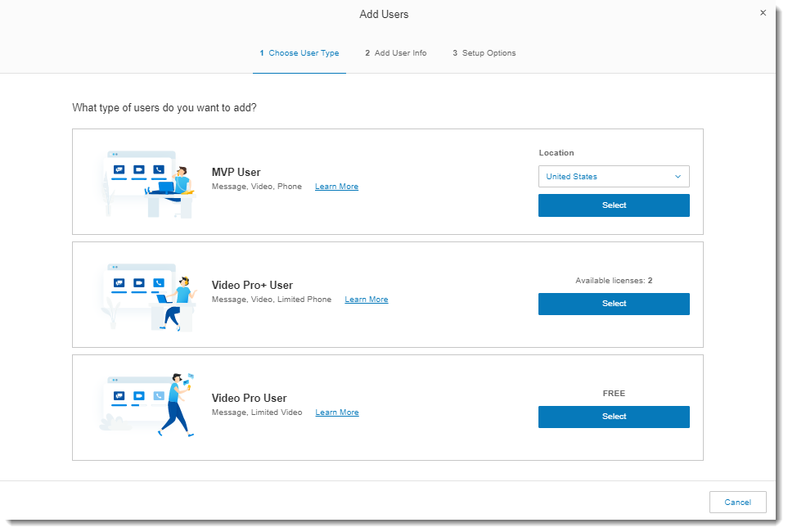
Task: Change the country in the Location field
Action: coord(614,176)
